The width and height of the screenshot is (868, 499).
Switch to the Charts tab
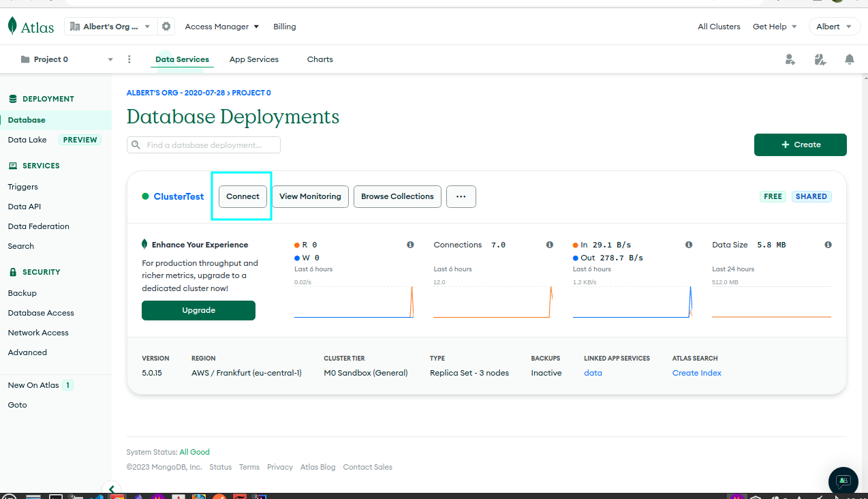[320, 59]
